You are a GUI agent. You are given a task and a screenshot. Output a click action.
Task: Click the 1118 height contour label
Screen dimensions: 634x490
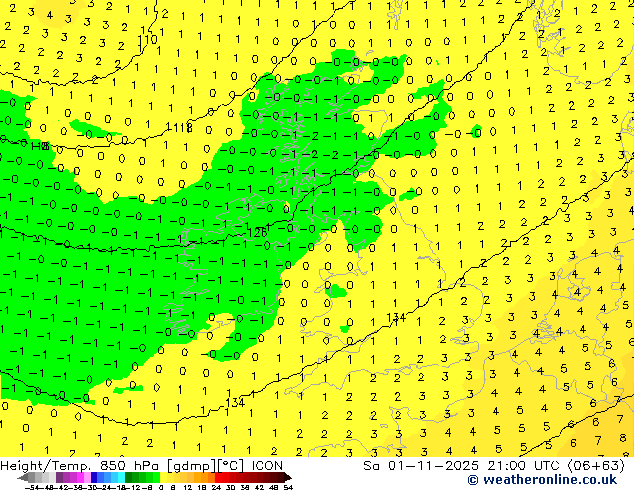pos(179,128)
